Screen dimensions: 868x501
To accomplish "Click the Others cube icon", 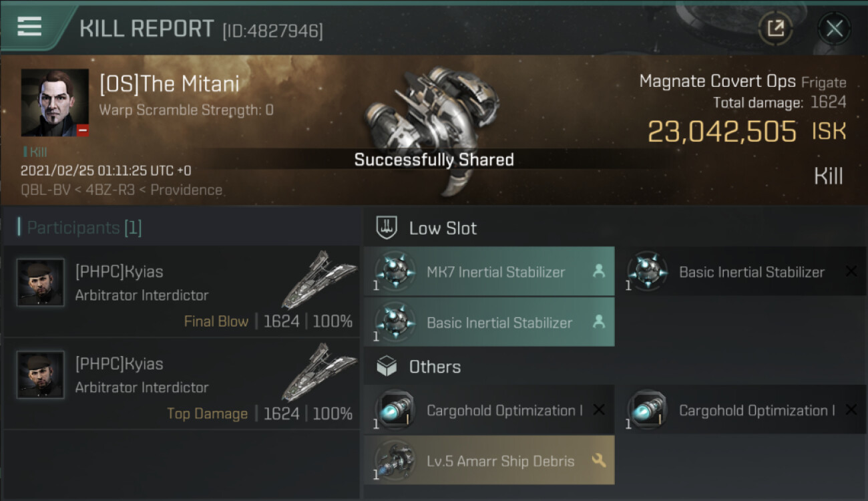I will [387, 366].
